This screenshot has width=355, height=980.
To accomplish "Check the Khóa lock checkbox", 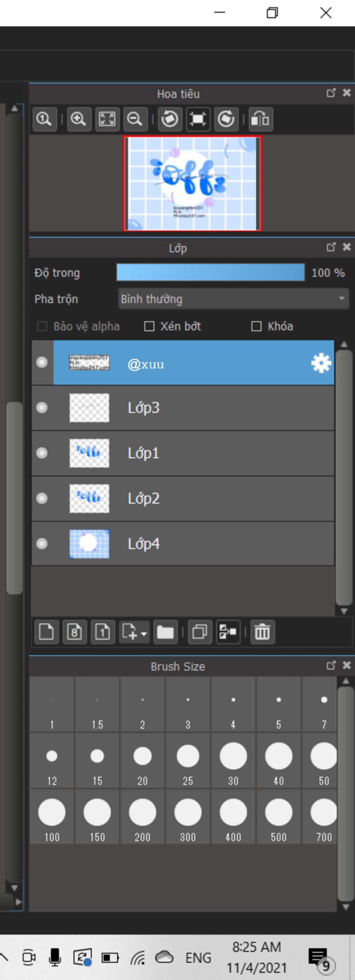I will [x=256, y=327].
